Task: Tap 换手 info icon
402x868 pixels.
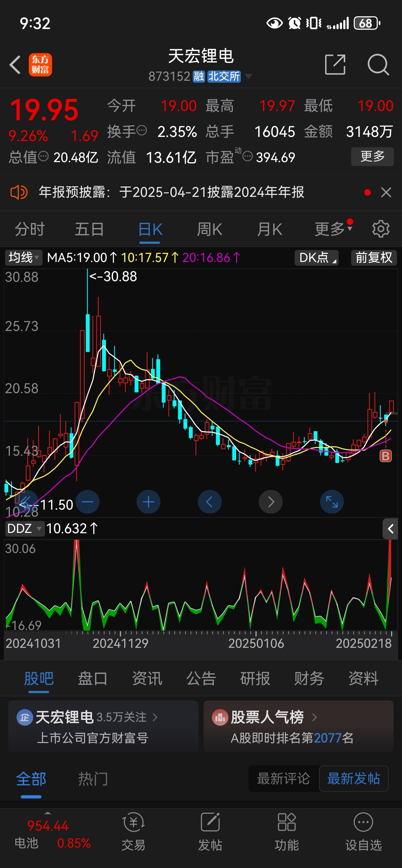Action: tap(142, 130)
